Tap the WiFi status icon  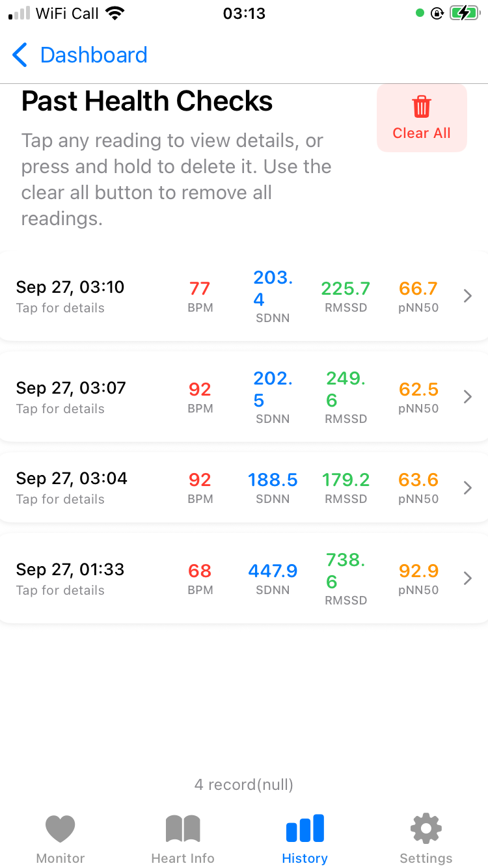click(115, 13)
